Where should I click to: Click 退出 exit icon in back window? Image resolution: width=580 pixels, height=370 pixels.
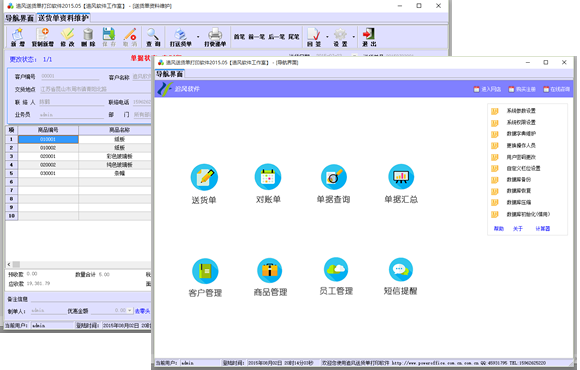[x=369, y=37]
